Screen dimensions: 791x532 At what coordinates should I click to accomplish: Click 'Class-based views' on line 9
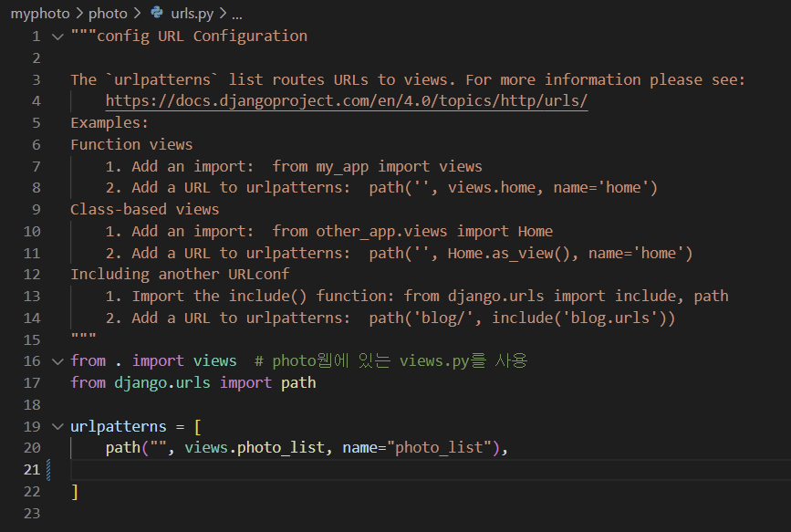(x=145, y=210)
